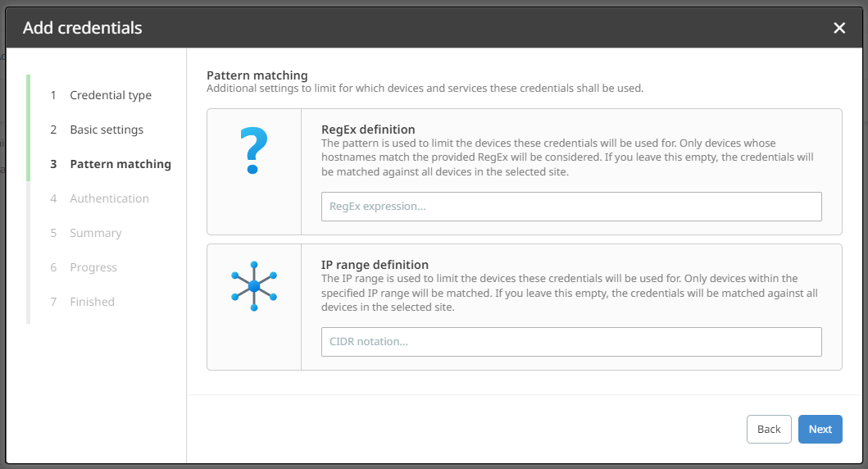Click the IP range network node icon

coord(254,286)
